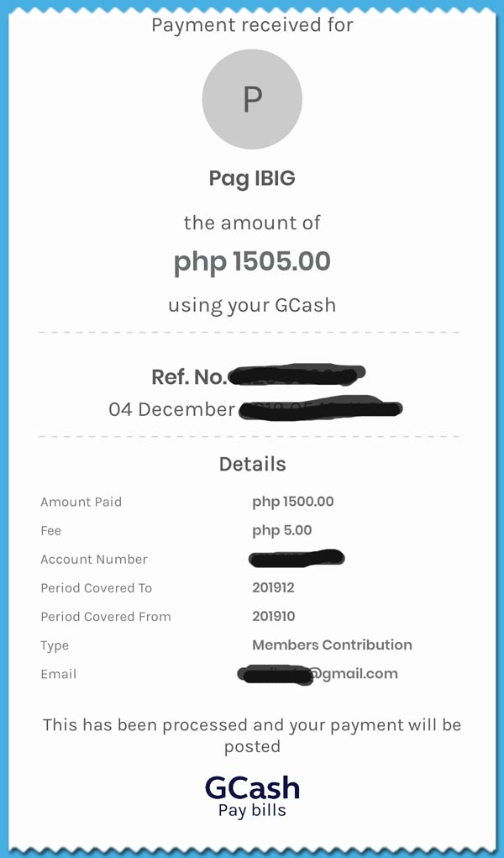Select the Period Covered From value 201910

274,616
